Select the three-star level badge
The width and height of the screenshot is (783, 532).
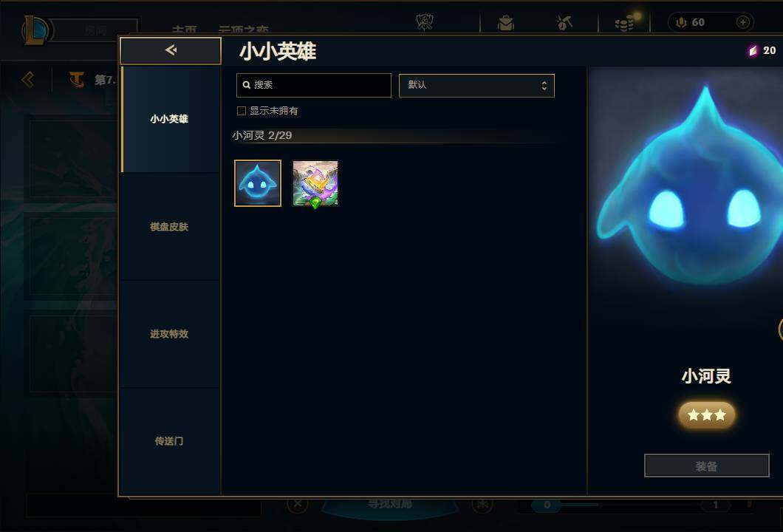pos(707,415)
